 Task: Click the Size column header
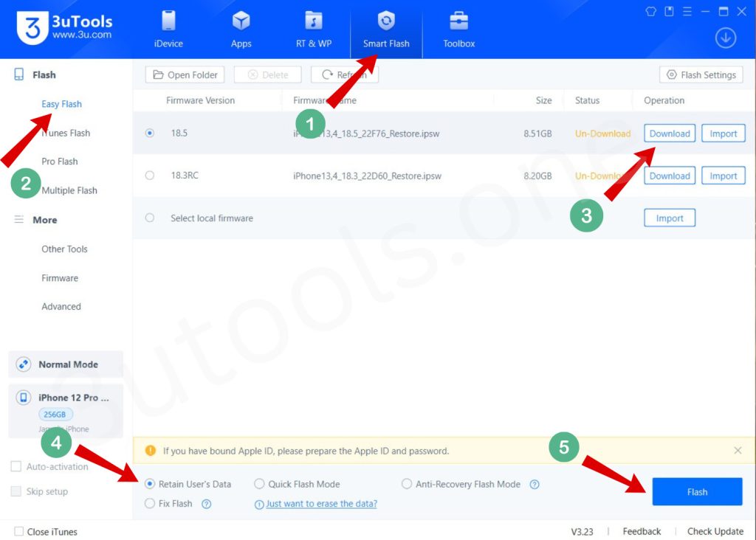tap(543, 100)
